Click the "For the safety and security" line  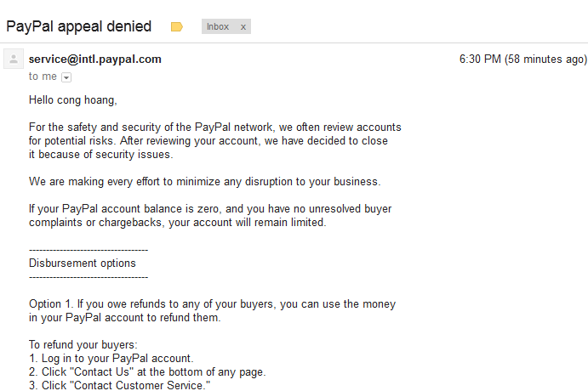pyautogui.click(x=214, y=127)
